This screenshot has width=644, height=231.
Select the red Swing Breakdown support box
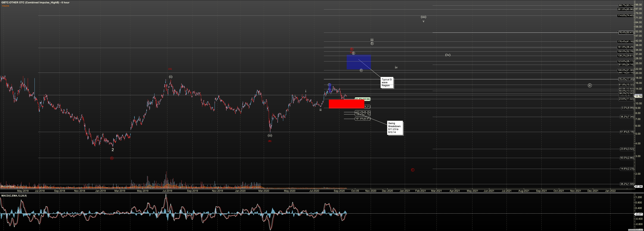(346, 104)
